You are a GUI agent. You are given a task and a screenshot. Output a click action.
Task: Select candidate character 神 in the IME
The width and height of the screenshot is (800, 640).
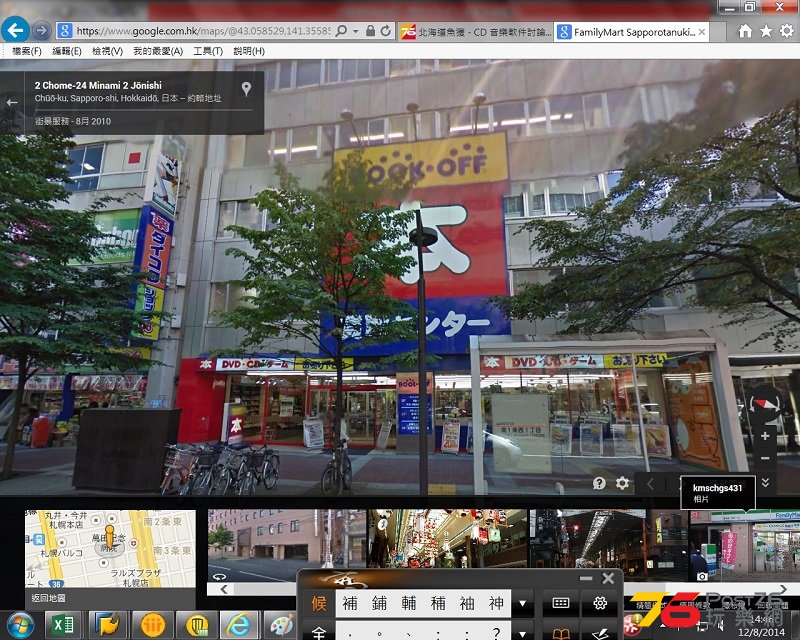click(496, 603)
